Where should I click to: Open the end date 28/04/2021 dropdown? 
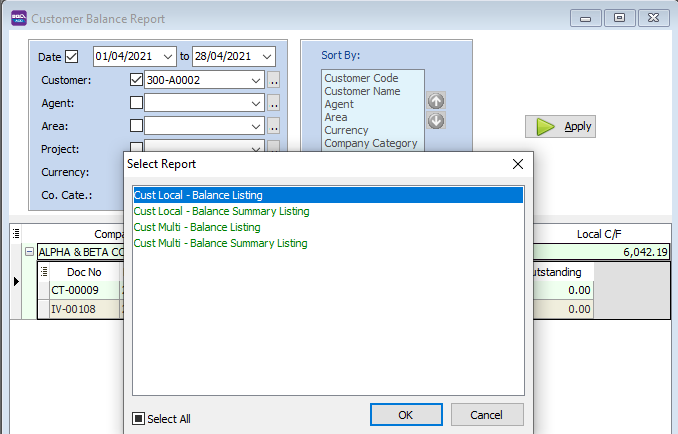click(x=267, y=57)
